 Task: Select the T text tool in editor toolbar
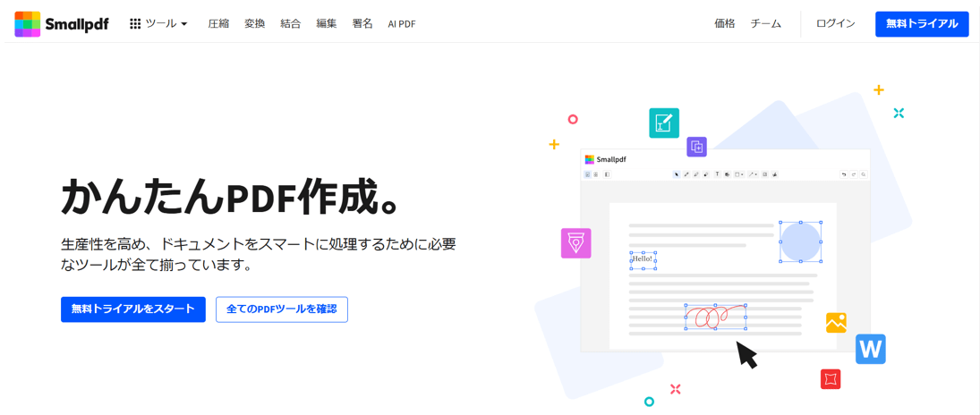point(718,174)
